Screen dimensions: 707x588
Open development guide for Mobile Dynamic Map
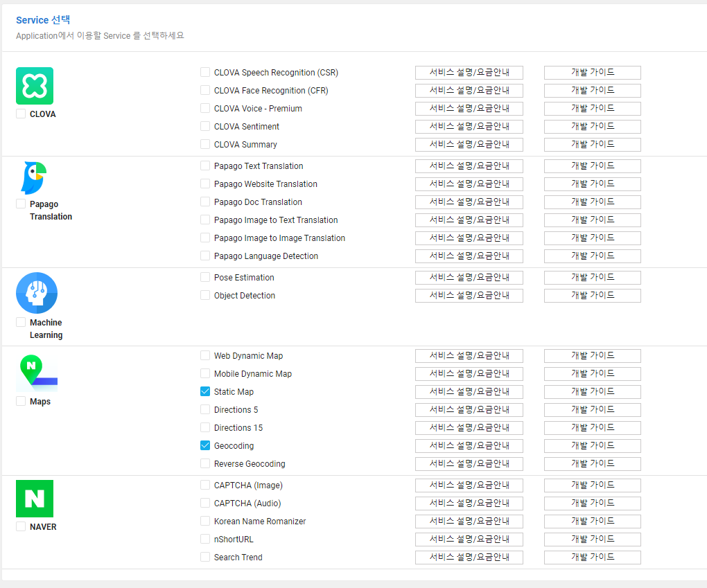pyautogui.click(x=593, y=374)
